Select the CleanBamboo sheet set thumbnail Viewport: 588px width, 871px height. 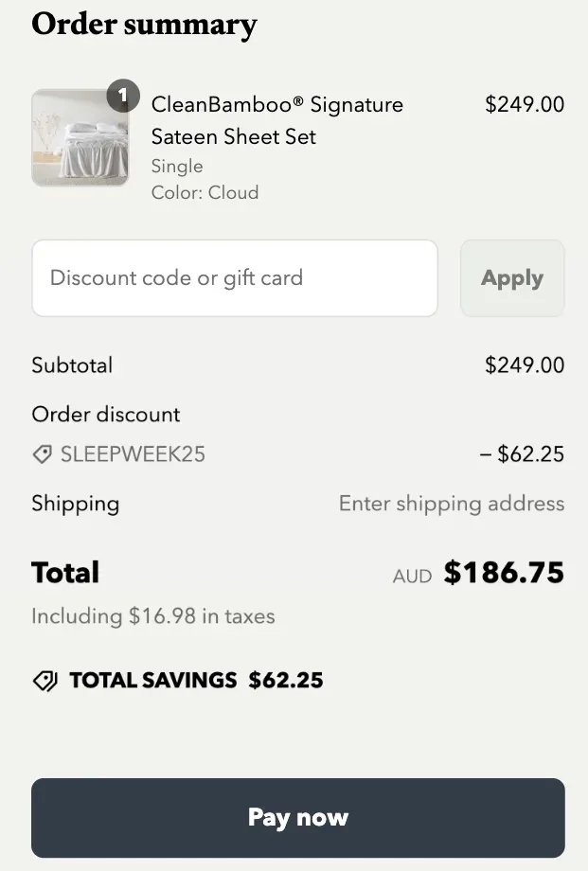[80, 137]
